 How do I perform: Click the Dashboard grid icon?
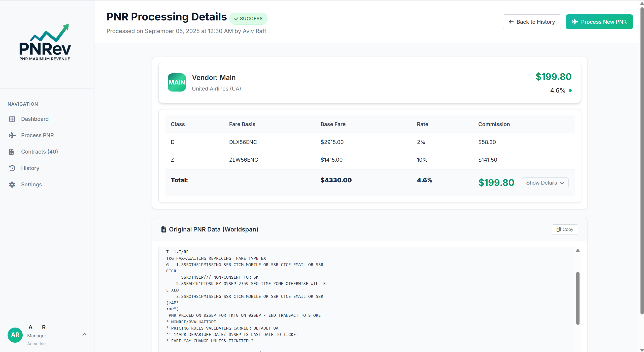12,119
